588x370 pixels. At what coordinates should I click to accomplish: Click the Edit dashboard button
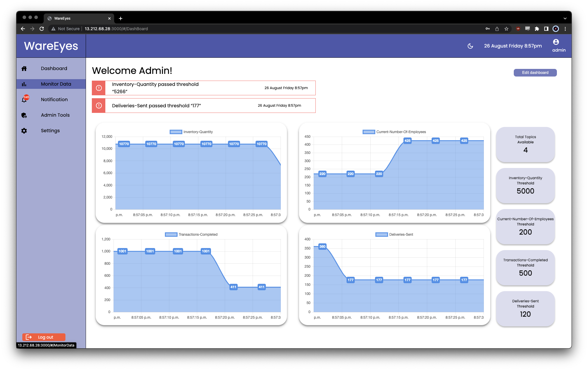(535, 73)
